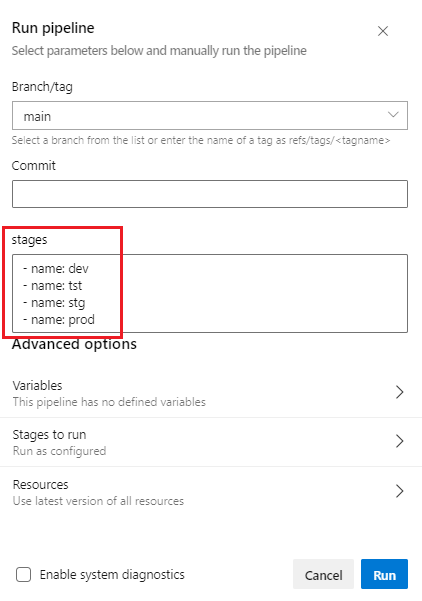
Task: Open the Branch/tag dropdown chevron
Action: pos(393,115)
